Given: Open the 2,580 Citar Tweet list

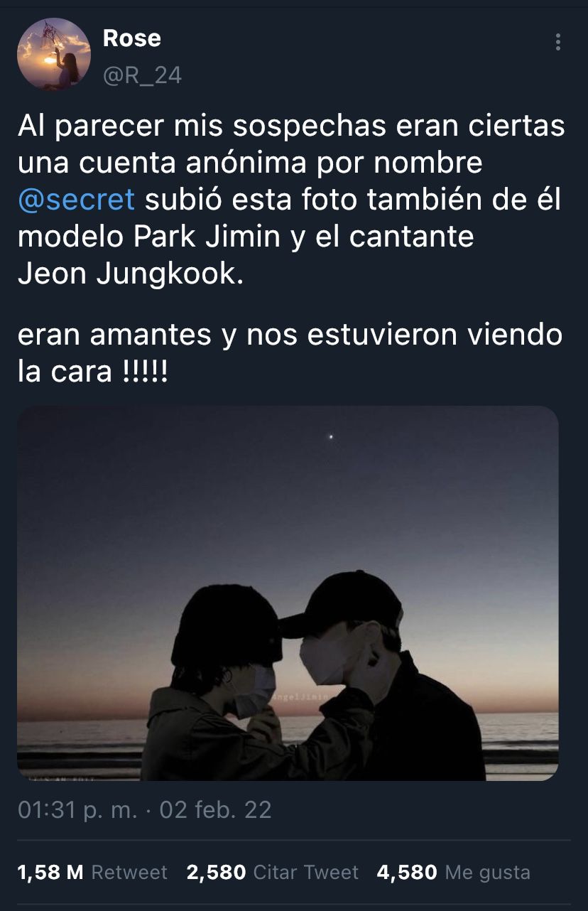Looking at the screenshot, I should (273, 872).
